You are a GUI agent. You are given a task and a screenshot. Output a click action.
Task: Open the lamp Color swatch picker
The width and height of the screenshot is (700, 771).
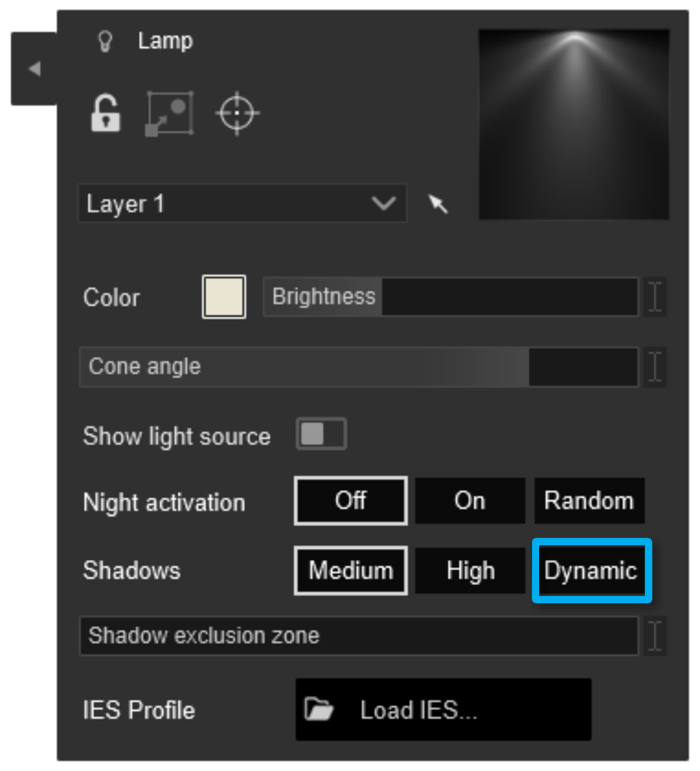(222, 296)
